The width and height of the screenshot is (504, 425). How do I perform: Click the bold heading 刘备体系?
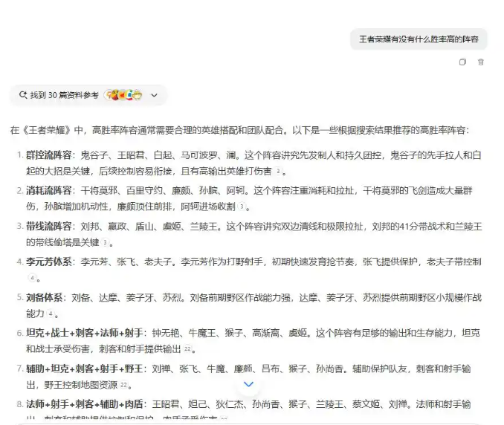click(x=45, y=297)
